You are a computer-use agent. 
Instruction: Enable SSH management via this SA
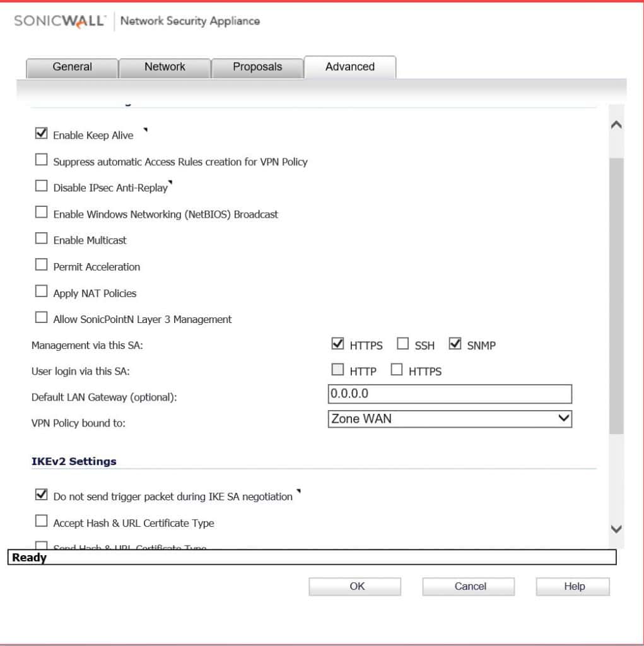click(x=402, y=344)
